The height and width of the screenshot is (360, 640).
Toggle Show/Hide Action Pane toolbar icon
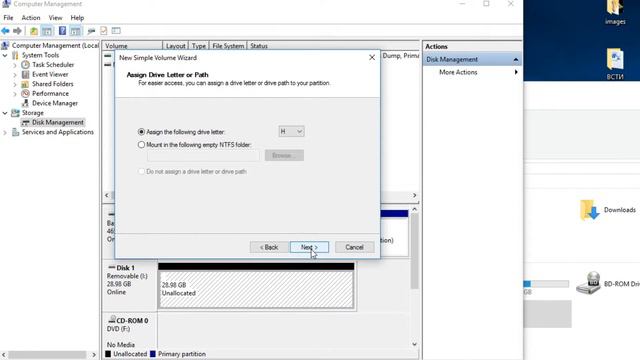point(75,31)
